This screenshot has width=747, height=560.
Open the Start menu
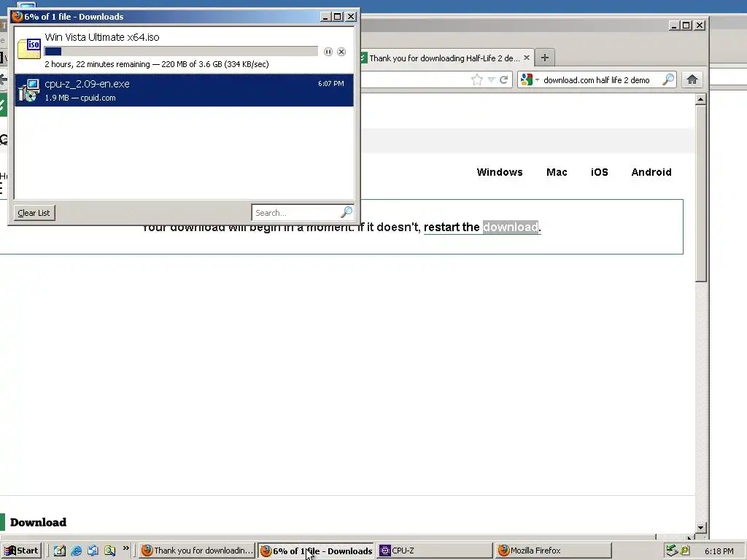click(22, 551)
